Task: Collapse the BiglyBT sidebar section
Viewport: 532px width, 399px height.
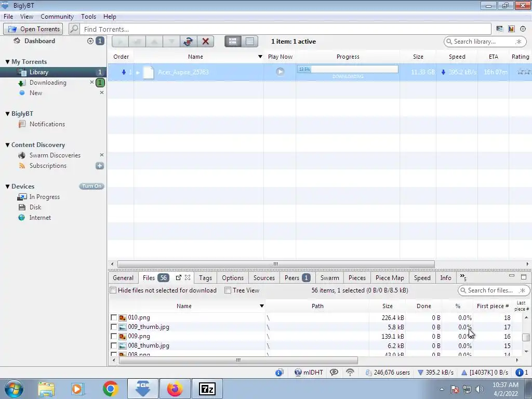Action: point(7,114)
